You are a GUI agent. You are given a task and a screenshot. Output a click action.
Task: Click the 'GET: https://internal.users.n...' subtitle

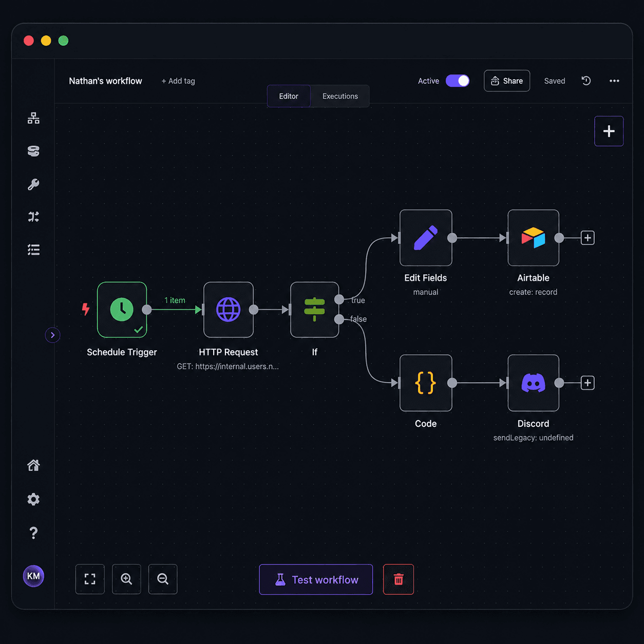pos(228,367)
